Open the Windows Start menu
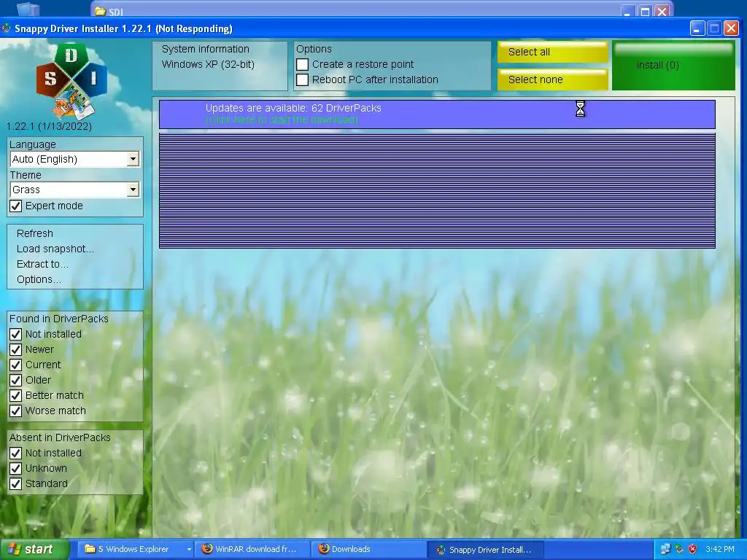Screen dimensions: 747x560 tap(35, 549)
